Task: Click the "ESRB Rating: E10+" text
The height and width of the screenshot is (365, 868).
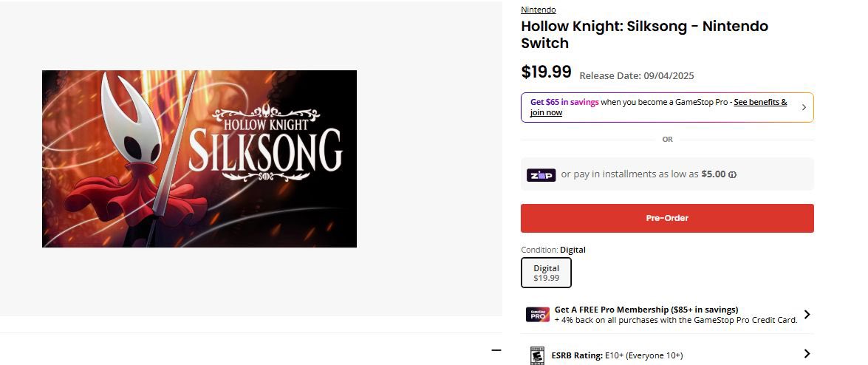Action: (x=617, y=355)
